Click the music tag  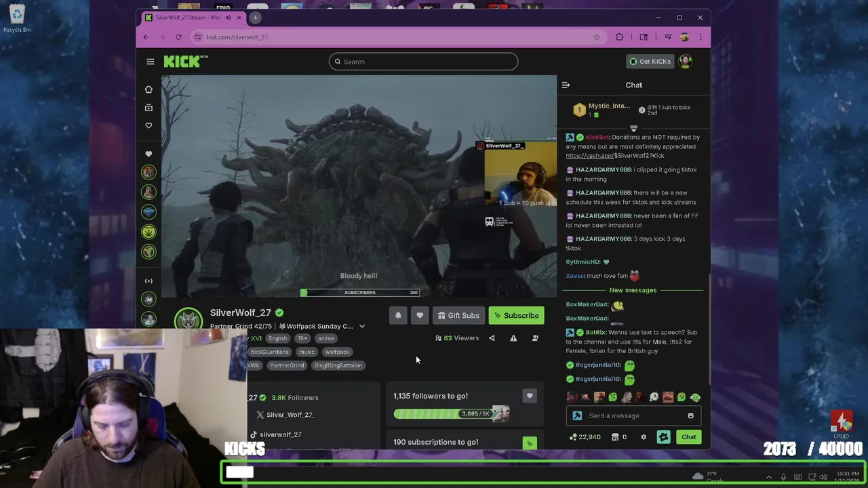[307, 352]
